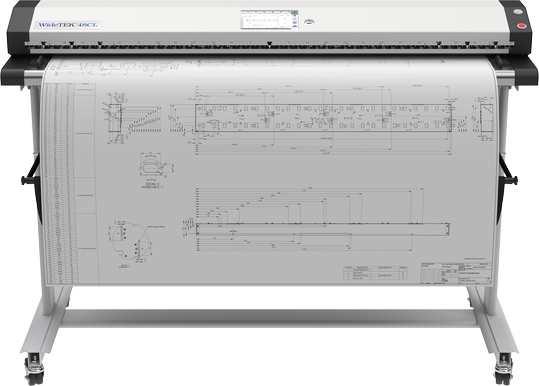
Task: Tap the bottom blue icon in touchscreen sidebar
Action: pos(295,25)
